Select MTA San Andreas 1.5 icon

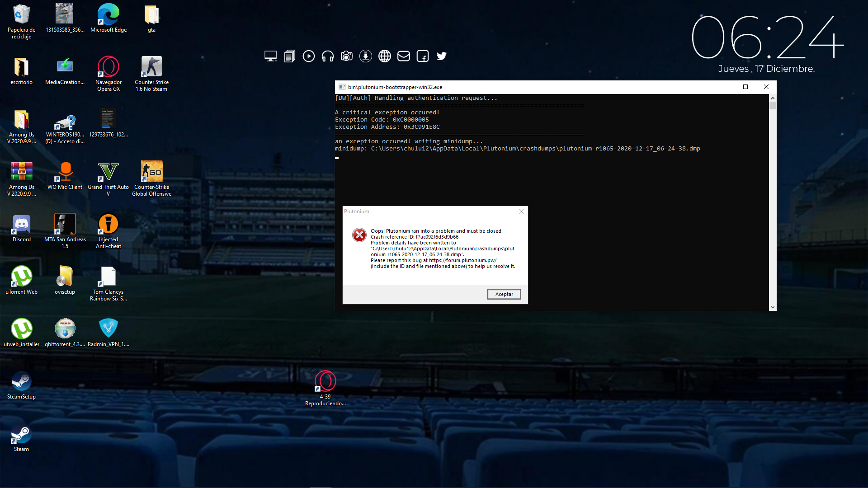point(65,231)
